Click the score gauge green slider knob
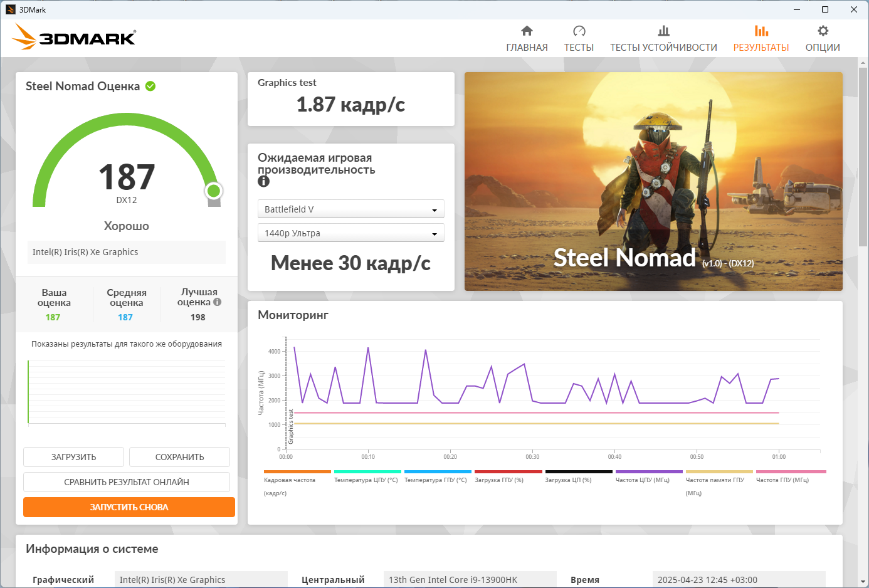This screenshot has width=869, height=588. pyautogui.click(x=214, y=191)
